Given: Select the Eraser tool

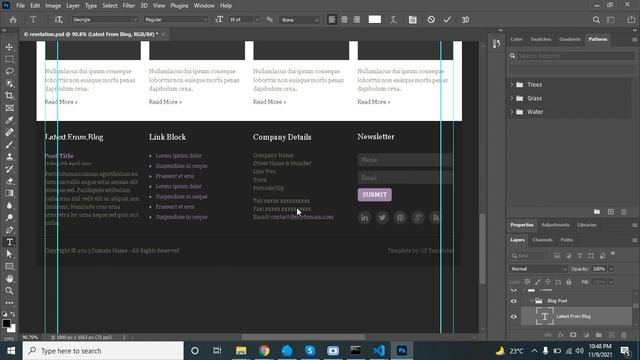Looking at the screenshot, I should [9, 181].
